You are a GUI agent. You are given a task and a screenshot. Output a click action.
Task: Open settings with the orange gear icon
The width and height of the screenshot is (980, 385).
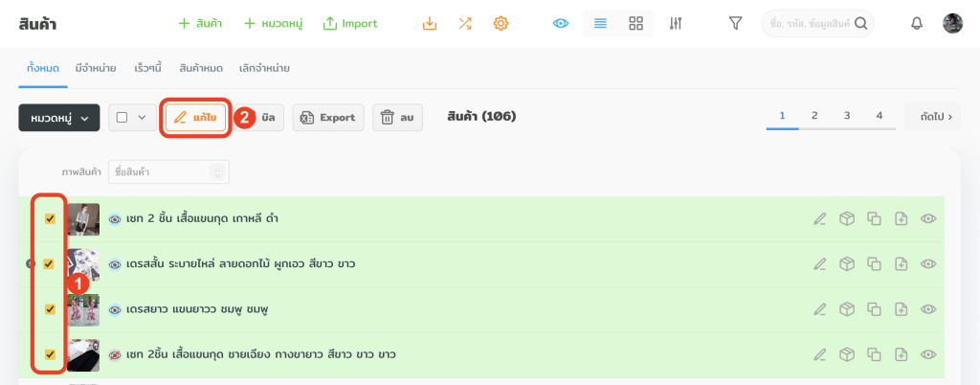(500, 23)
